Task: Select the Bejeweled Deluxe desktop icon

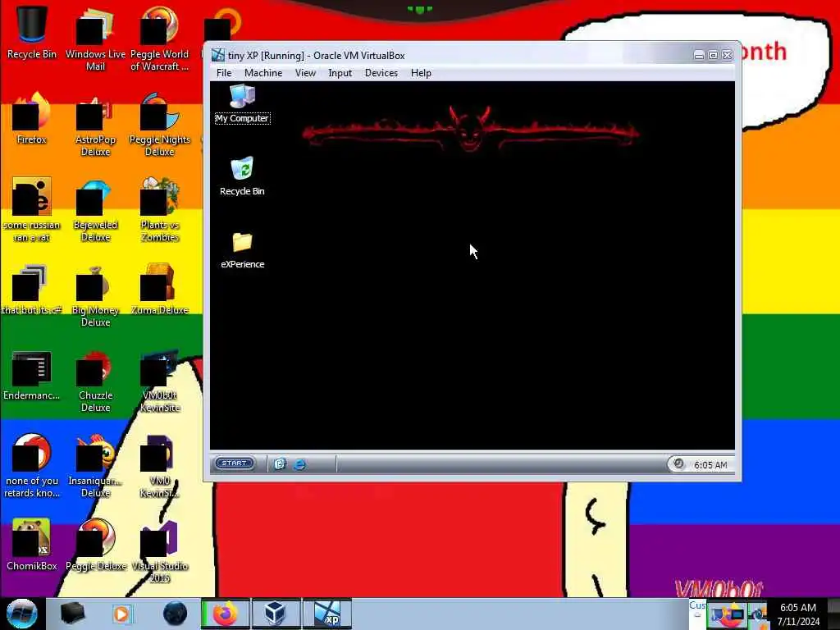Action: pos(95,210)
